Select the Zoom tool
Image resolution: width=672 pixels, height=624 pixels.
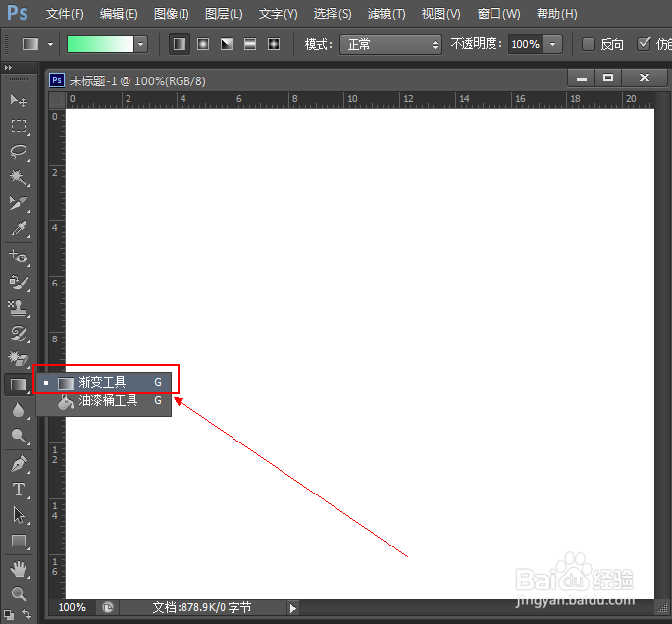click(19, 594)
